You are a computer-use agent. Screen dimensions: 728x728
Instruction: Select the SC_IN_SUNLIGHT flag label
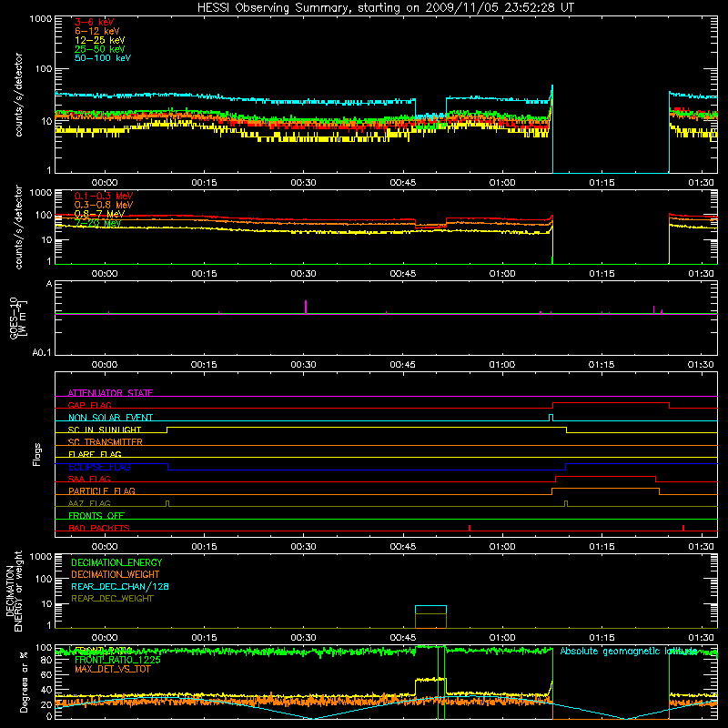(x=105, y=430)
